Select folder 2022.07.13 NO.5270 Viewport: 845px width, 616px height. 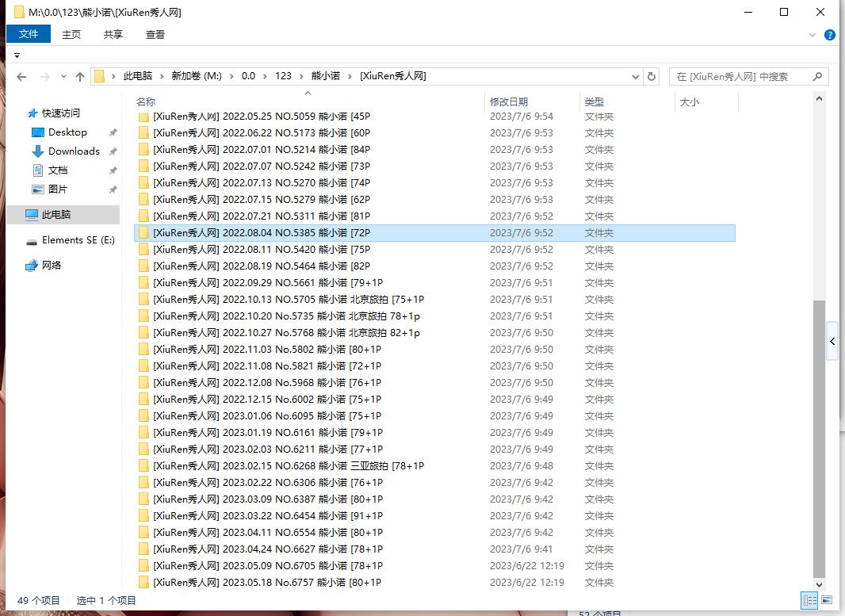(435, 182)
